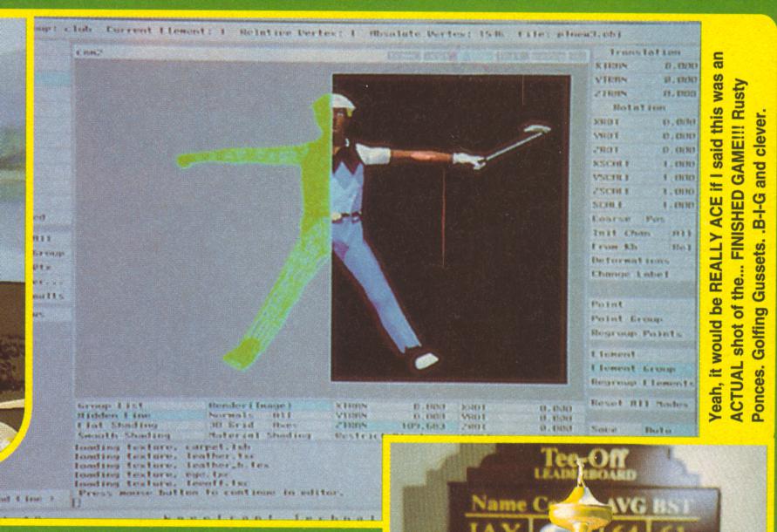Click the ZTRANS value under Translation
The width and height of the screenshot is (777, 532).
tap(681, 93)
